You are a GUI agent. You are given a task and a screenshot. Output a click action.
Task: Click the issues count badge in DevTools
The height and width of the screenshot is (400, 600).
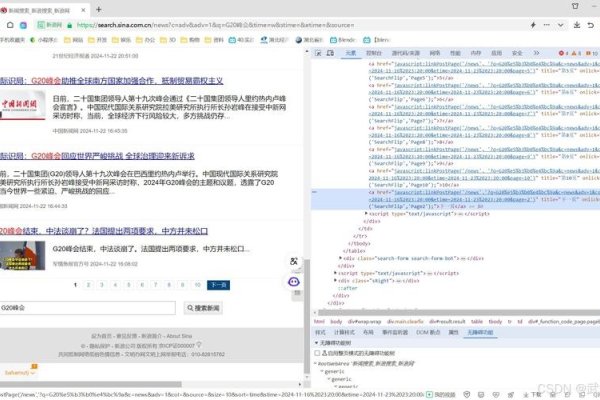[x=592, y=53]
